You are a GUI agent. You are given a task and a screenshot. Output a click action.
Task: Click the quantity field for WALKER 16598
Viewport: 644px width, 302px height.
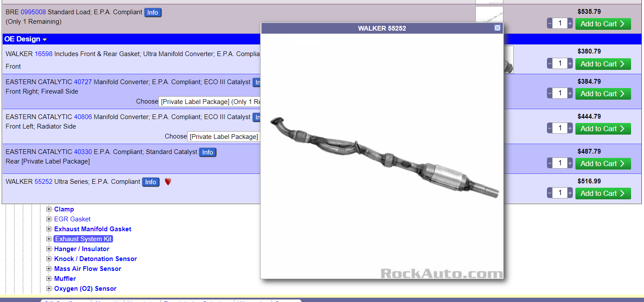pos(560,63)
